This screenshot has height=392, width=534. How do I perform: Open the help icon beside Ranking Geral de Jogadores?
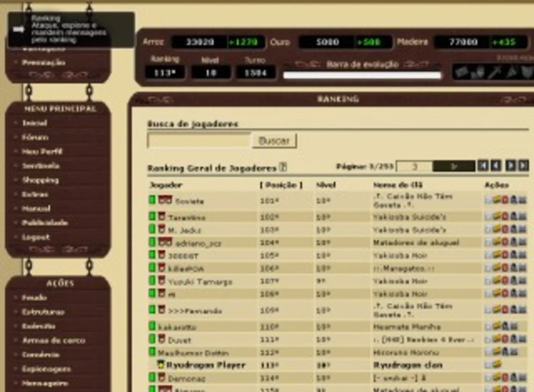283,167
